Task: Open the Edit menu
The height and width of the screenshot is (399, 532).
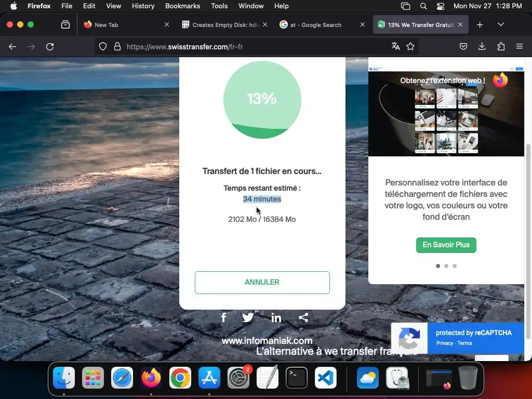Action: tap(89, 6)
